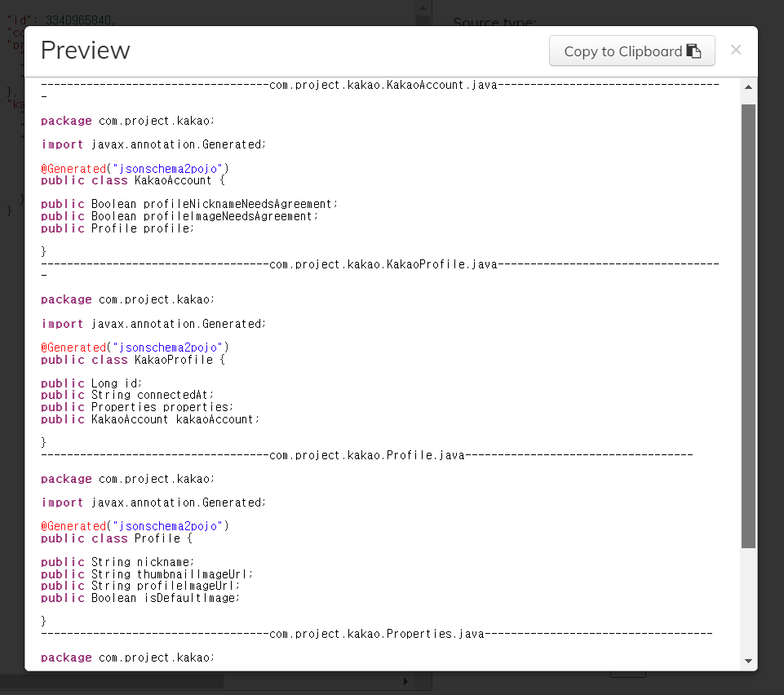Click the Preview dialog title
The image size is (784, 695).
pyautogui.click(x=86, y=50)
